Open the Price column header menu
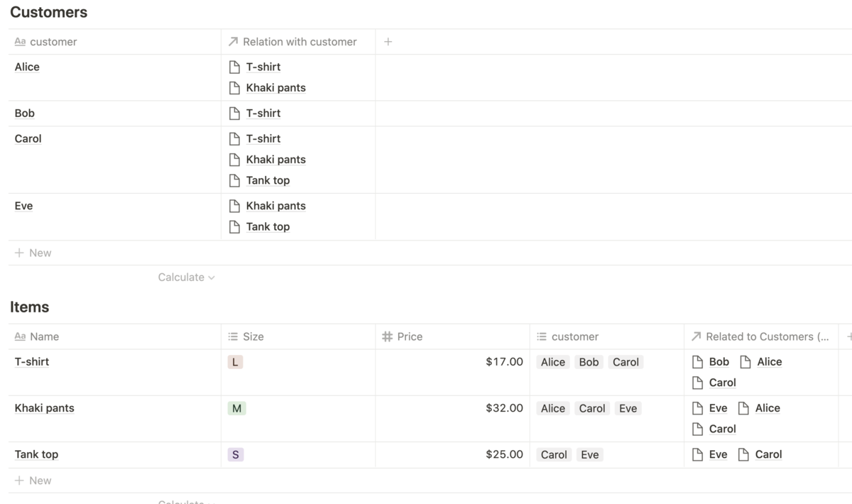This screenshot has height=504, width=852. [412, 336]
